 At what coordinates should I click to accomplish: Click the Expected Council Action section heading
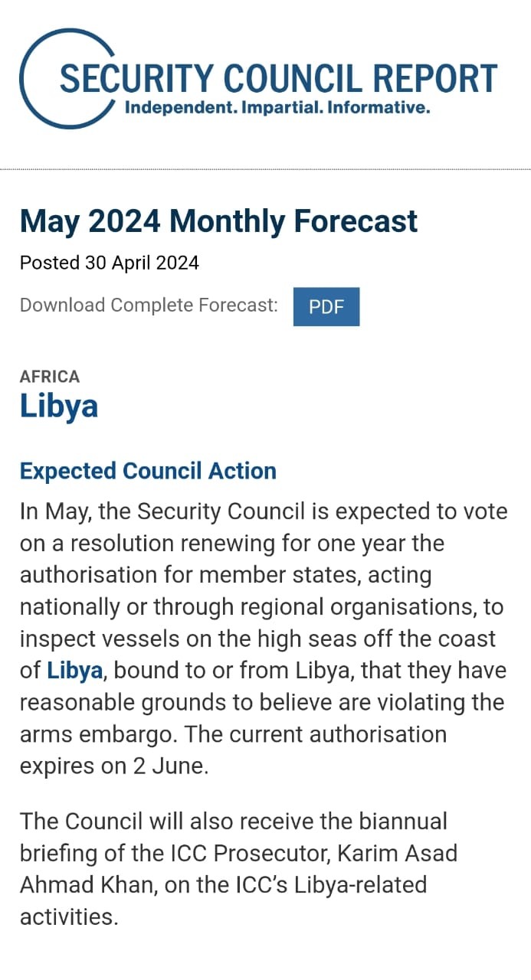[148, 471]
